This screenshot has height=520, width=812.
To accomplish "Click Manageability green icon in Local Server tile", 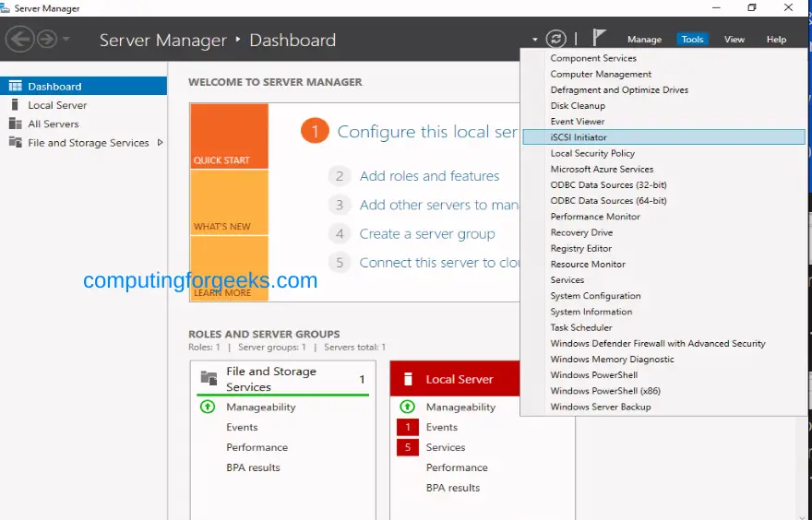I will pyautogui.click(x=407, y=407).
